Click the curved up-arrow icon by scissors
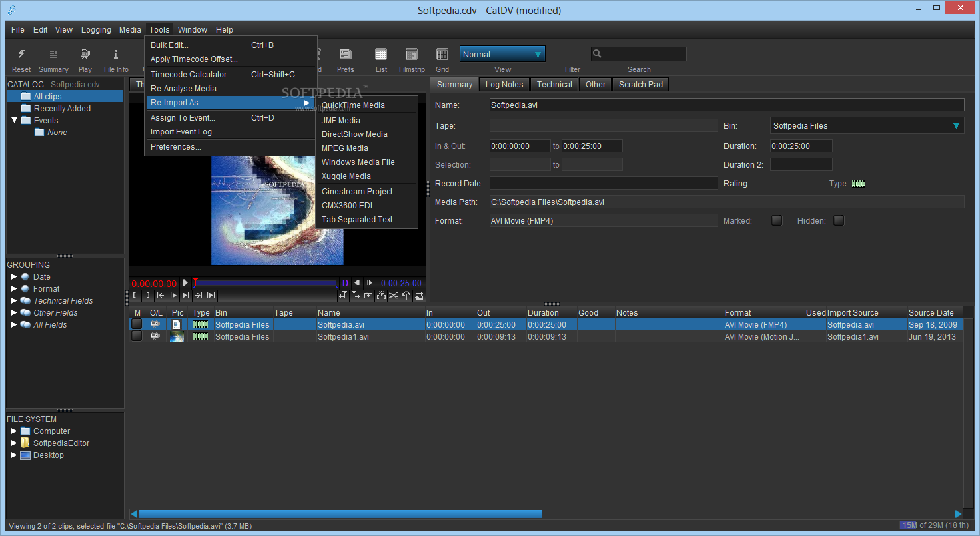The height and width of the screenshot is (536, 980). click(x=406, y=295)
